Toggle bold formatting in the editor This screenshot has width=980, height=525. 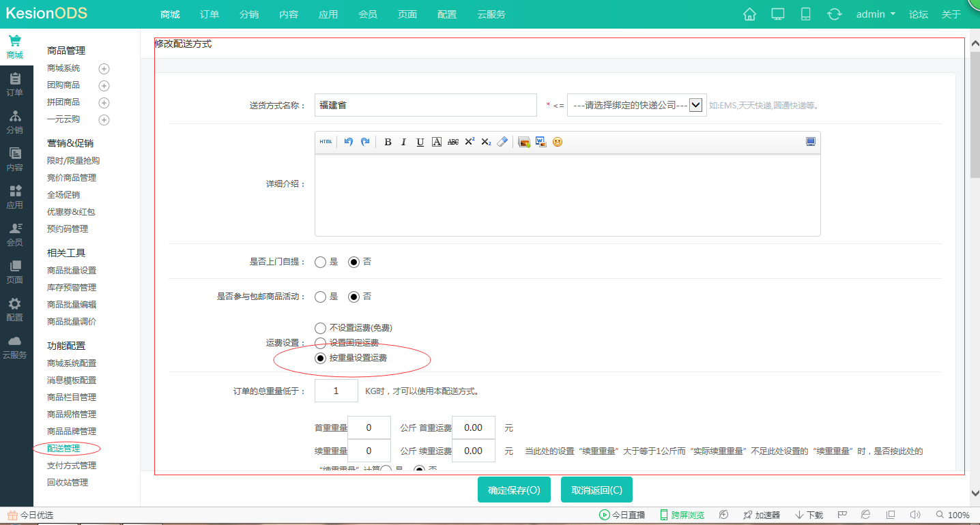[x=388, y=142]
